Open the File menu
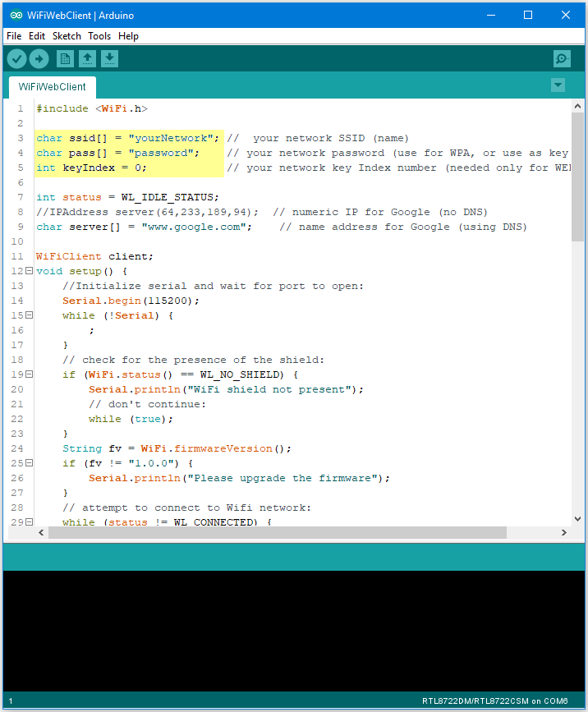Screen dimensions: 588x712 click(x=14, y=36)
